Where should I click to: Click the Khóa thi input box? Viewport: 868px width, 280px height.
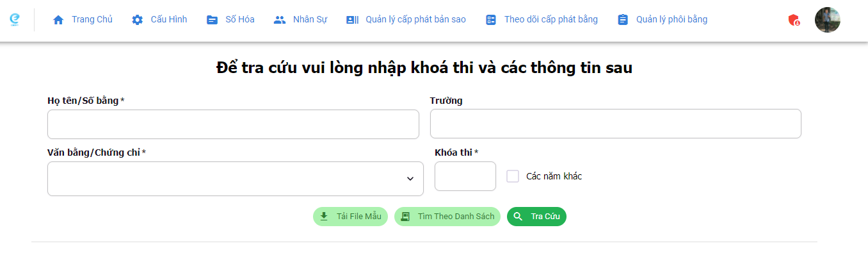pos(465,176)
